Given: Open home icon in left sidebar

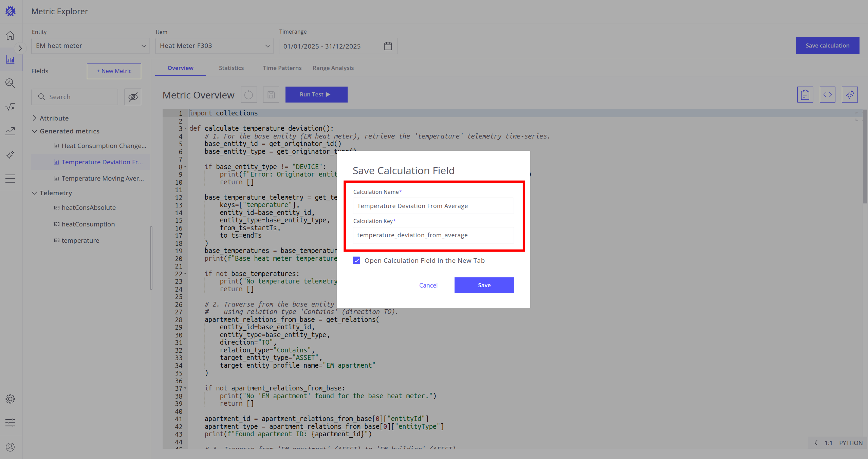Looking at the screenshot, I should point(10,35).
